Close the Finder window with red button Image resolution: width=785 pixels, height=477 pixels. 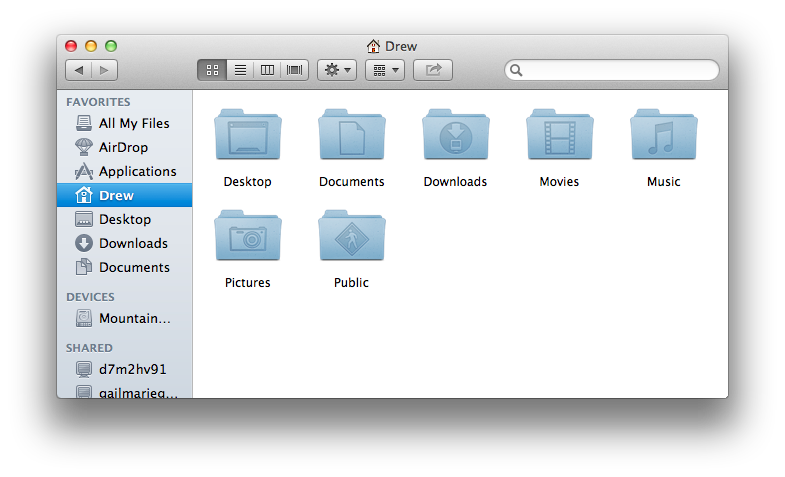click(71, 46)
